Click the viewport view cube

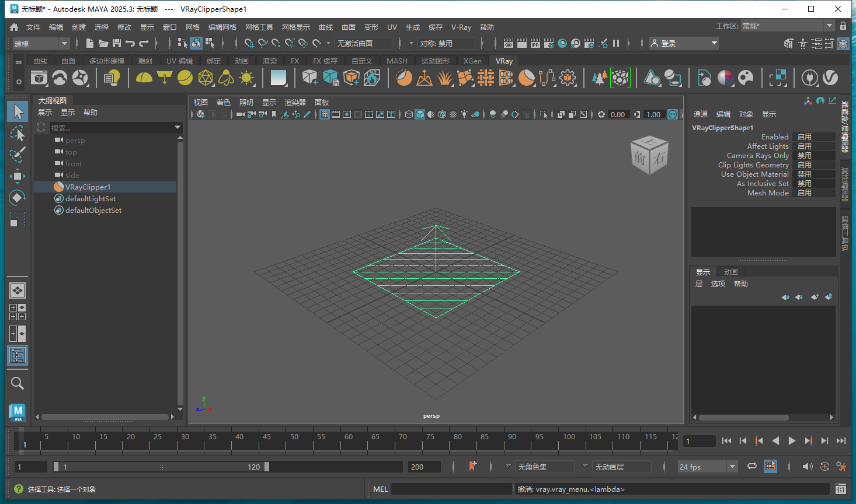(x=649, y=155)
